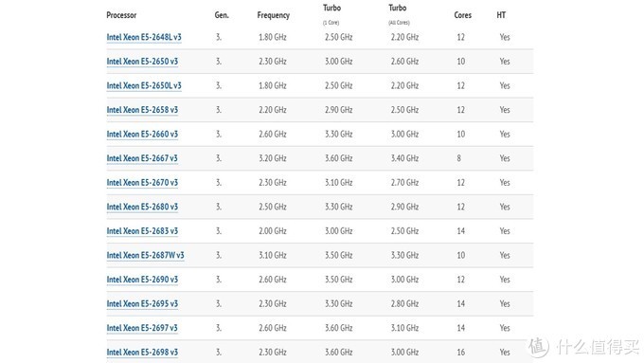Open the Intel Xeon E5-2648L v3 link
The height and width of the screenshot is (363, 644).
(x=144, y=37)
